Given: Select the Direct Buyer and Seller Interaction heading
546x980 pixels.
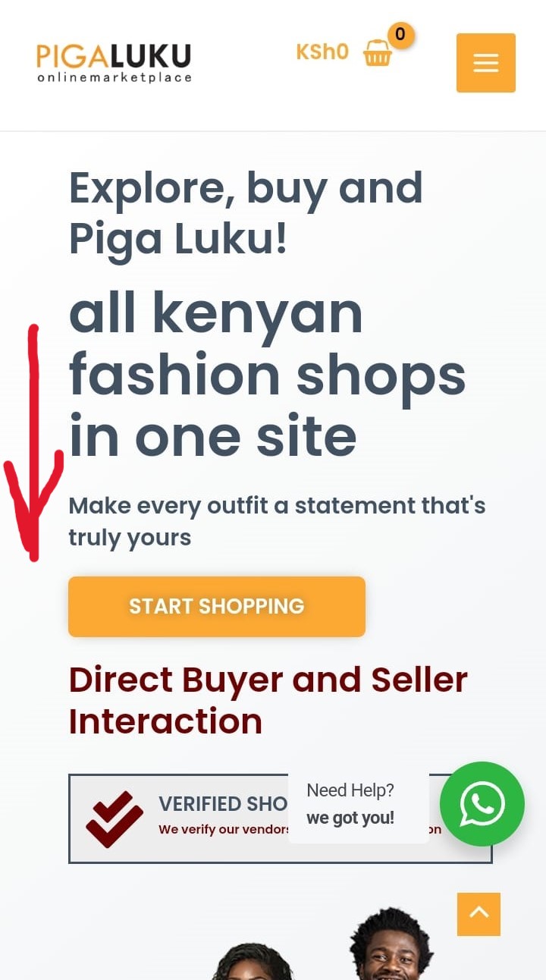Looking at the screenshot, I should pyautogui.click(x=268, y=700).
